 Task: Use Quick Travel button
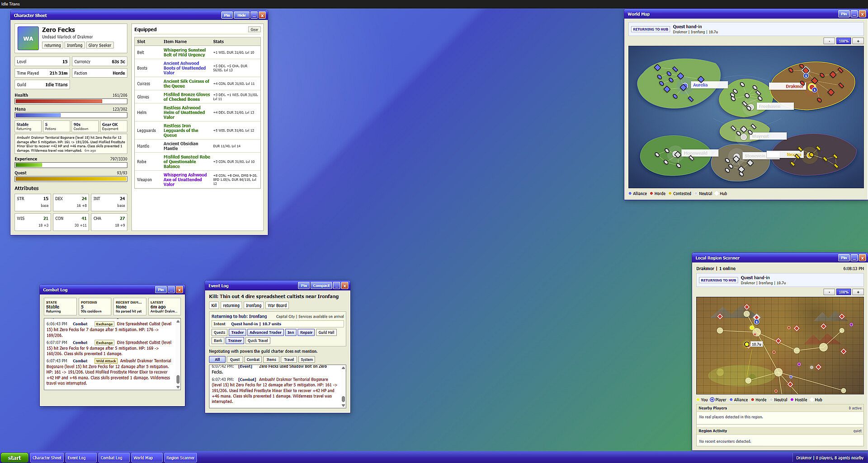coord(258,341)
